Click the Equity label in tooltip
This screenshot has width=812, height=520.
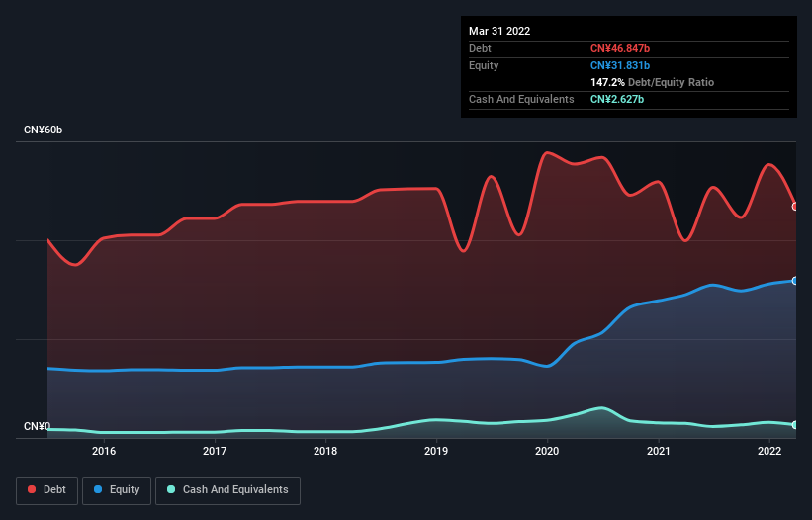coord(484,65)
